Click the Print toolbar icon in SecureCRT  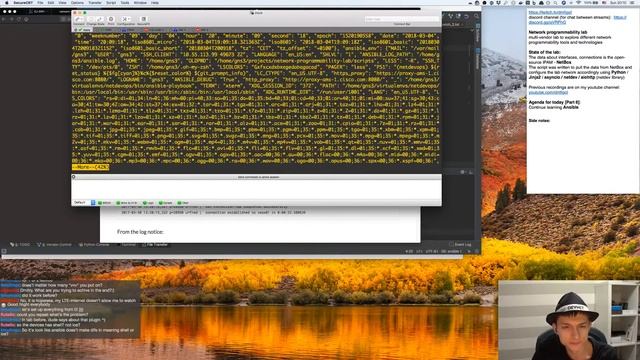coord(111,20)
